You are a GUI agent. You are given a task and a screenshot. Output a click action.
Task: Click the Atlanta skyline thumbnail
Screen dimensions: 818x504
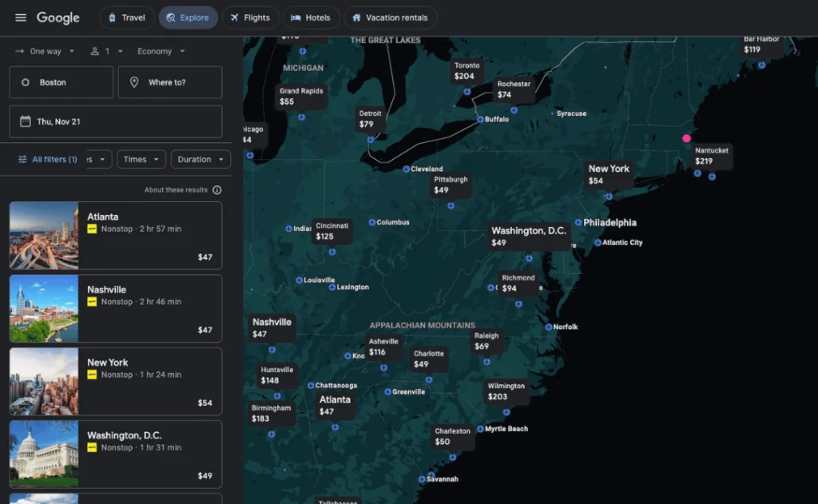click(44, 236)
